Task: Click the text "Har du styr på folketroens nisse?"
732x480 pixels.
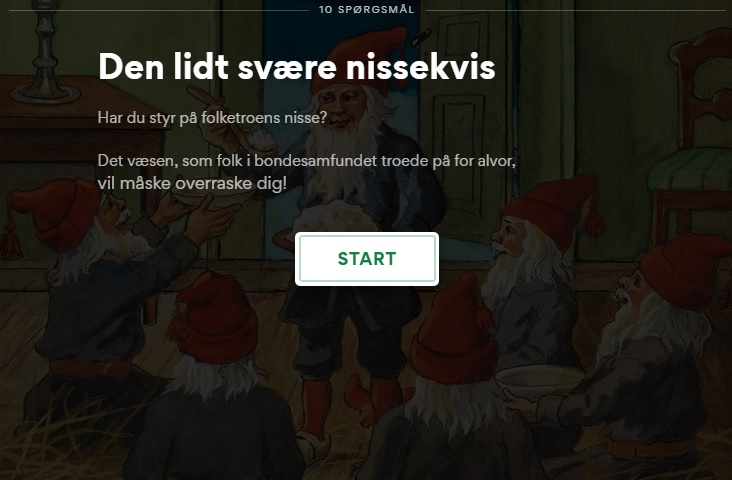Action: tap(212, 118)
